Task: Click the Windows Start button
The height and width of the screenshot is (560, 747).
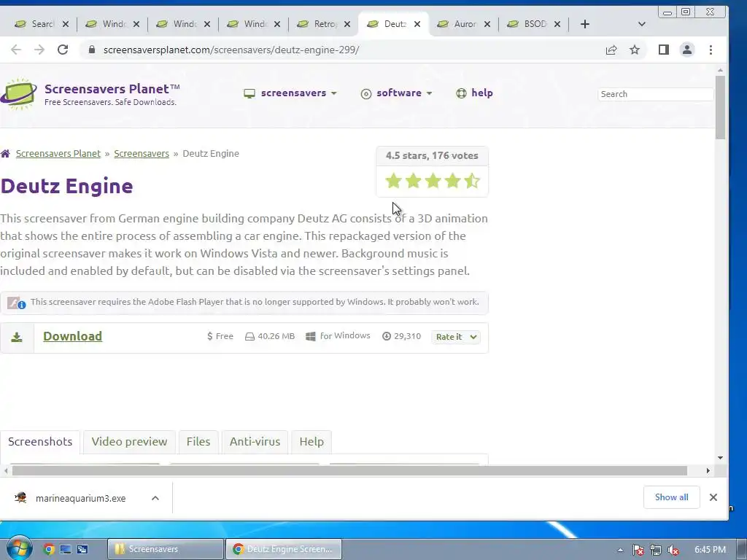Action: [19, 548]
